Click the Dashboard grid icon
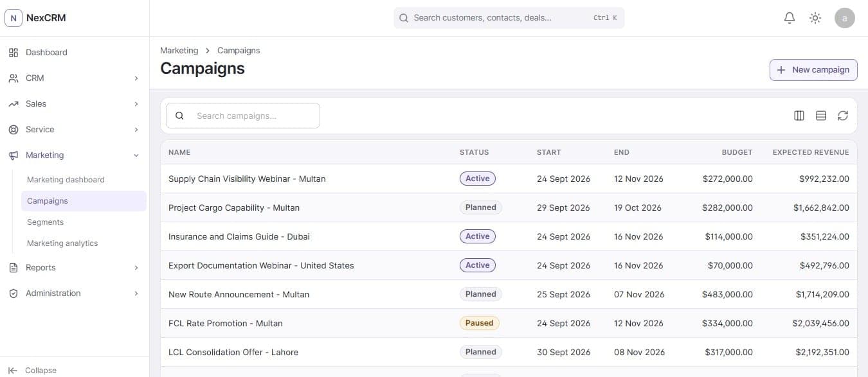The image size is (868, 377). pos(14,53)
